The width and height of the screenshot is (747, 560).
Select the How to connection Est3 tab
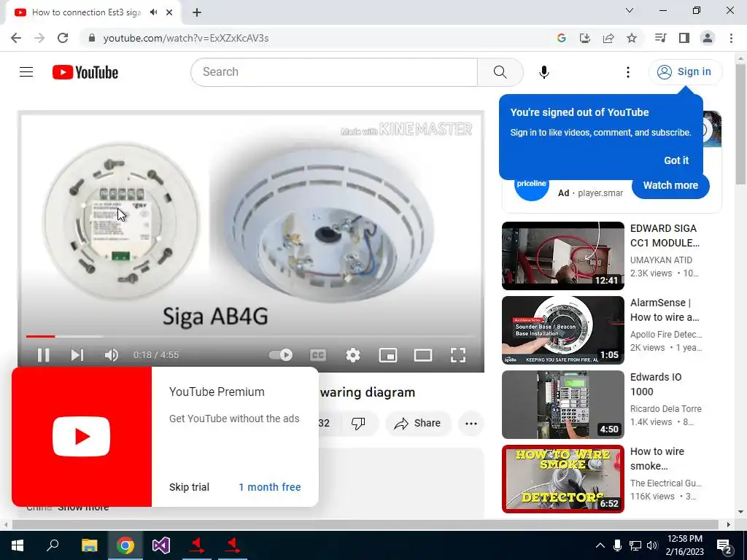click(x=86, y=12)
